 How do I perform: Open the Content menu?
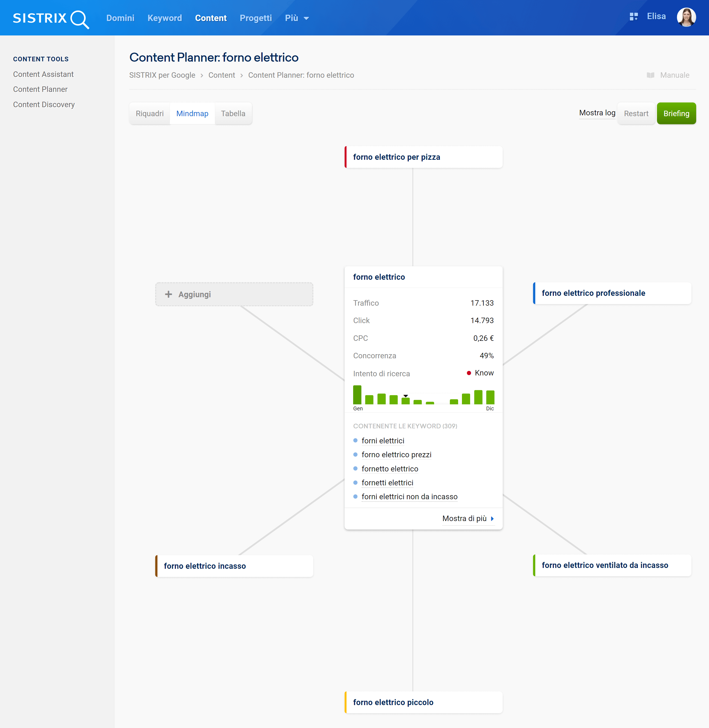click(x=211, y=18)
